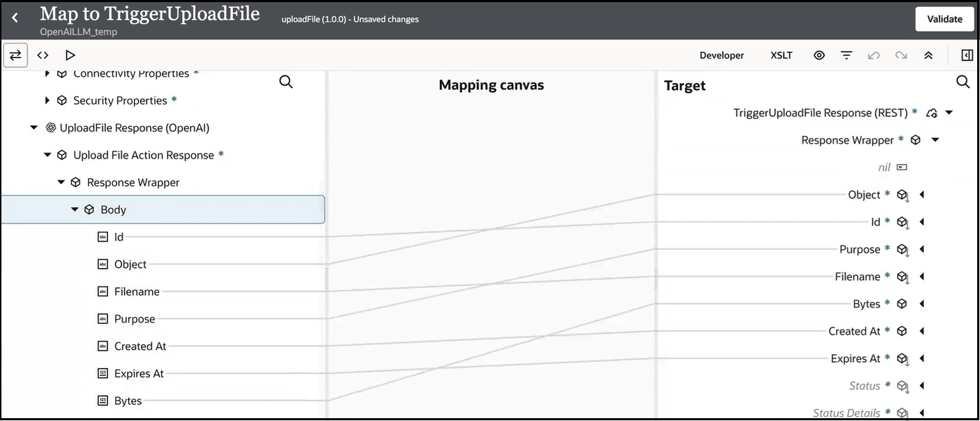The height and width of the screenshot is (421, 980).
Task: Open the filter icon on the toolbar
Action: [846, 55]
